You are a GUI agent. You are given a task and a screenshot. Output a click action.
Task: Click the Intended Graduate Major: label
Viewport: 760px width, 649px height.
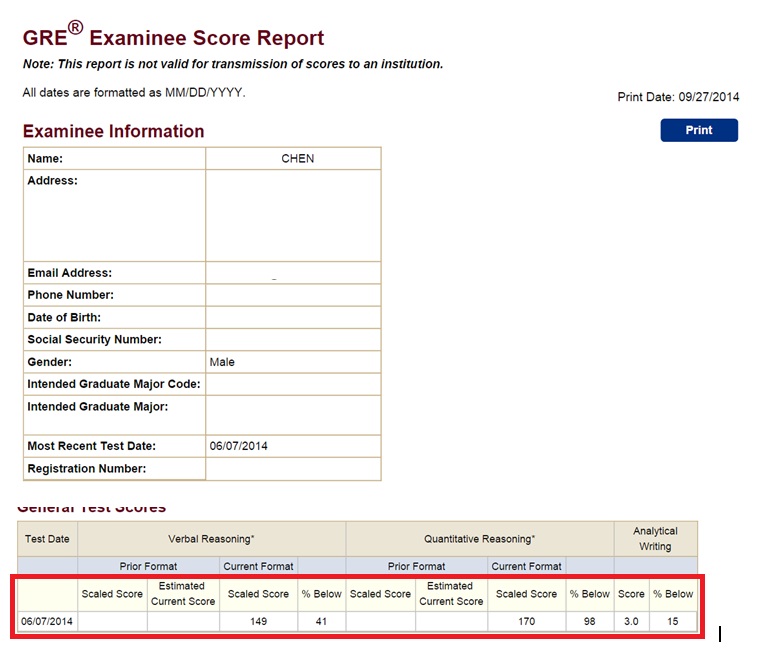(x=97, y=407)
